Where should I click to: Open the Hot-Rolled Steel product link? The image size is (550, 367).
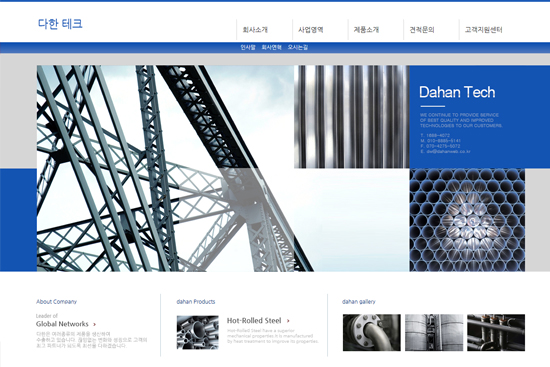coord(254,321)
